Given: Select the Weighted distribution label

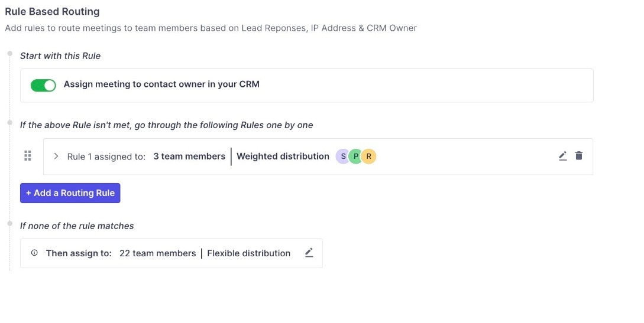Looking at the screenshot, I should [283, 156].
